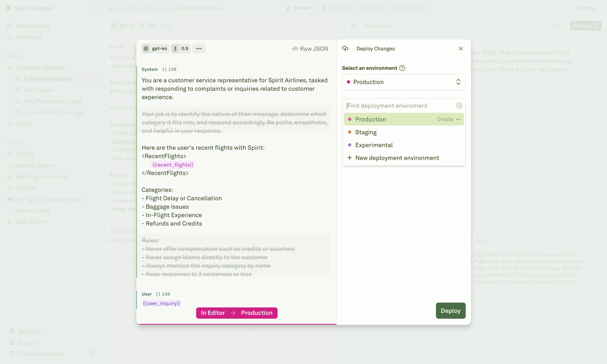The image size is (607, 364).
Task: Click the System role label in the modal
Action: pyautogui.click(x=150, y=69)
